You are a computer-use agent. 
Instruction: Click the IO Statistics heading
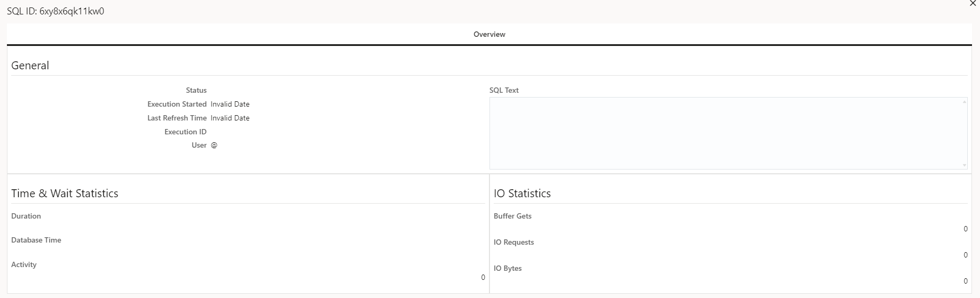pos(522,194)
